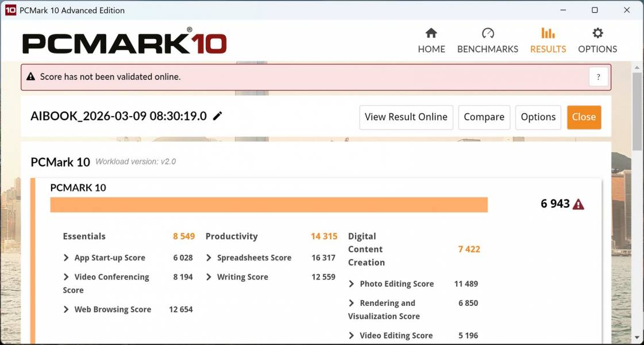Click the PCMark 10 title bar app icon
Viewport: 644px width, 345px height.
[x=10, y=10]
